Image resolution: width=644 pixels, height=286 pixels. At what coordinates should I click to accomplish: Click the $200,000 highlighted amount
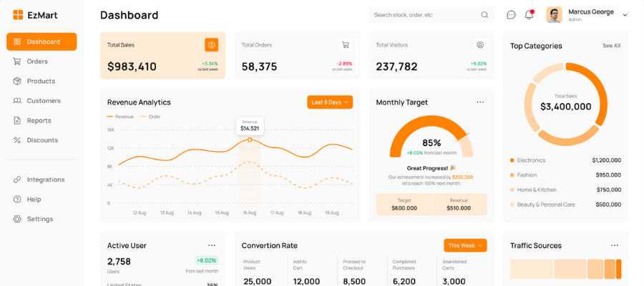(x=462, y=177)
